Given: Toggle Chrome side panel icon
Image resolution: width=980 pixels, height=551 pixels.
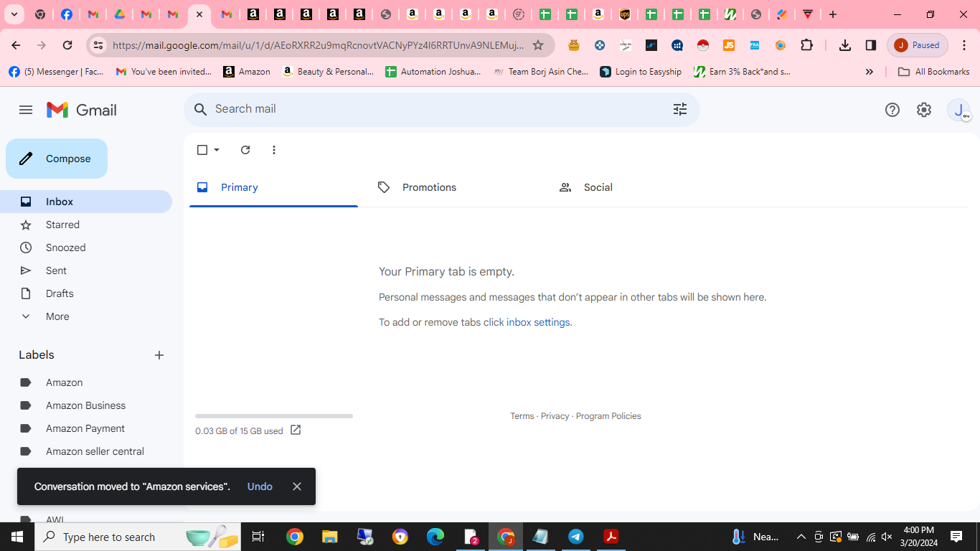Looking at the screenshot, I should (870, 45).
